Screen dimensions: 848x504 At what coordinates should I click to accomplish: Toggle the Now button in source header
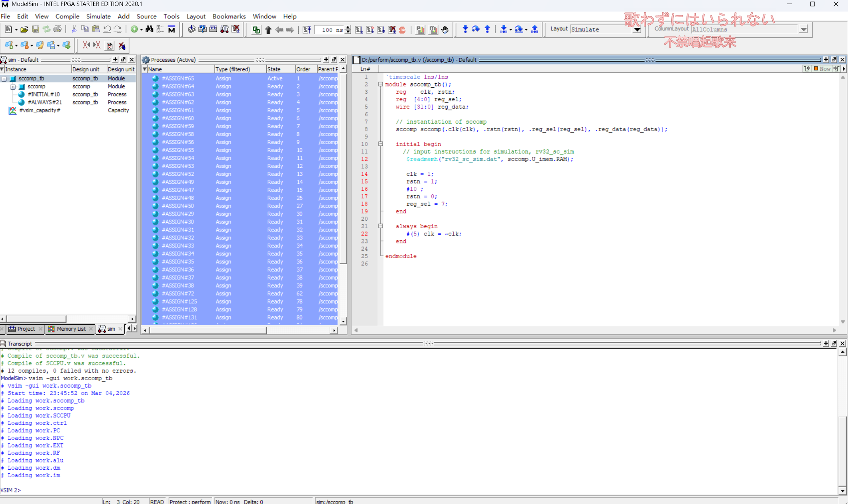822,69
